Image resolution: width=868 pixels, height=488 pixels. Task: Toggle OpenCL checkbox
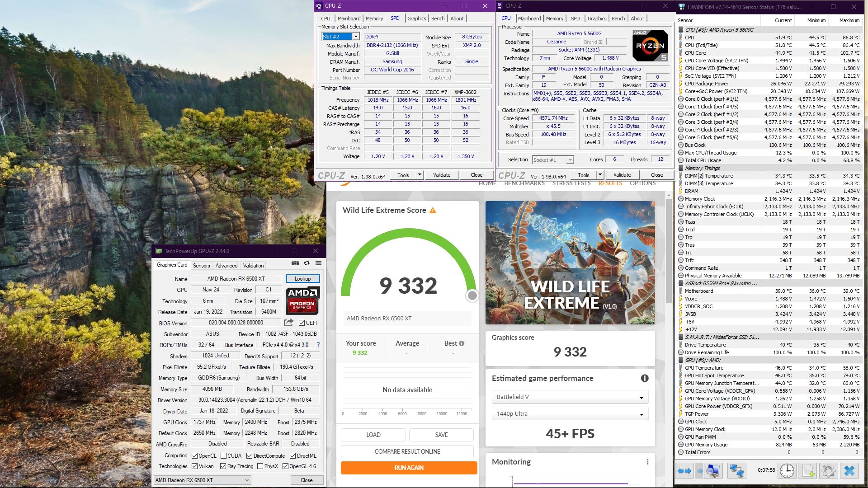pyautogui.click(x=194, y=455)
